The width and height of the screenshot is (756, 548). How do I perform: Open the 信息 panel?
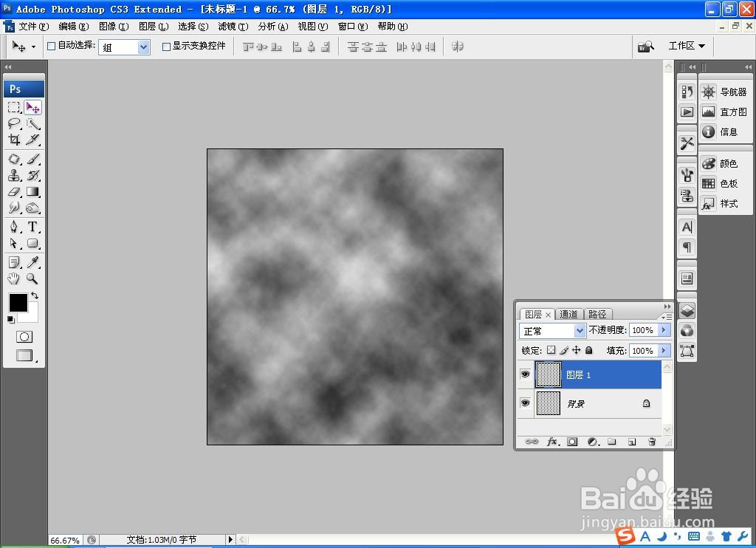(x=724, y=131)
